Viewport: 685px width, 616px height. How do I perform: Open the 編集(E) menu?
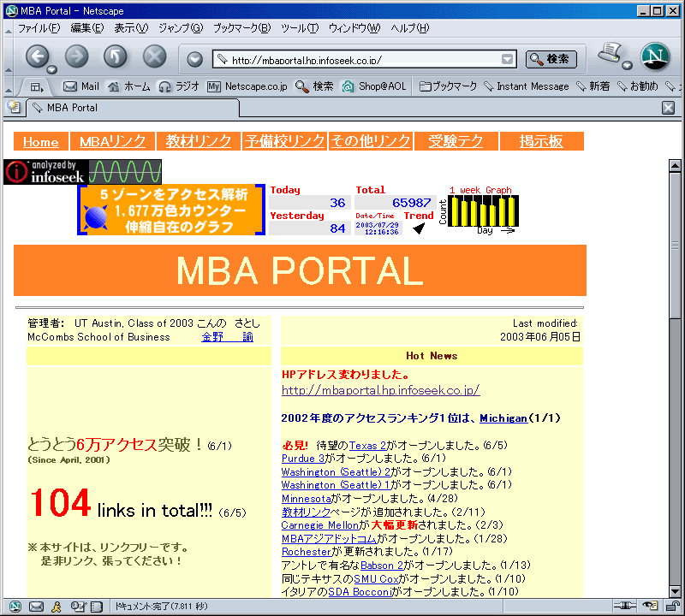pos(87,28)
